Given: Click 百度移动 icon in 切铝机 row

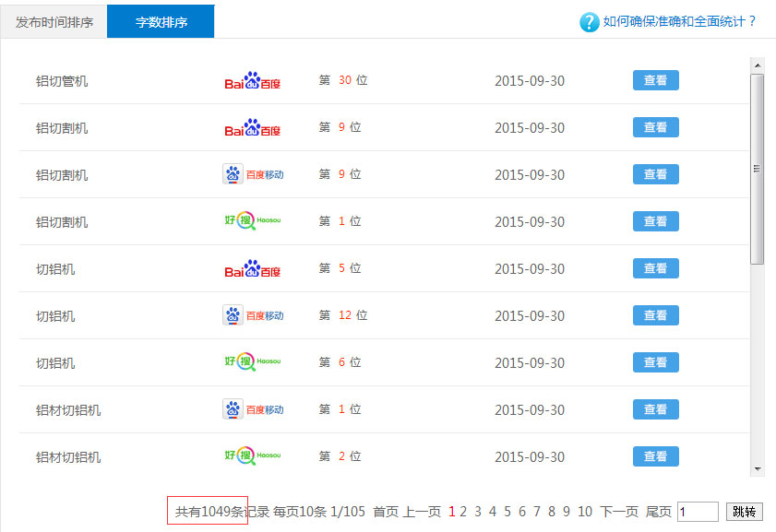Looking at the screenshot, I should pos(253,315).
